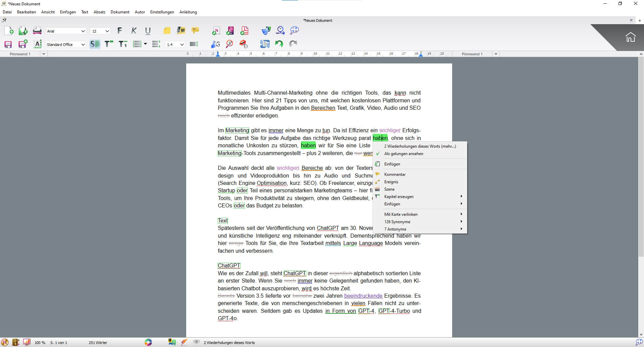The height and width of the screenshot is (347, 644).
Task: Click the yellow sticky note icon
Action: click(167, 31)
